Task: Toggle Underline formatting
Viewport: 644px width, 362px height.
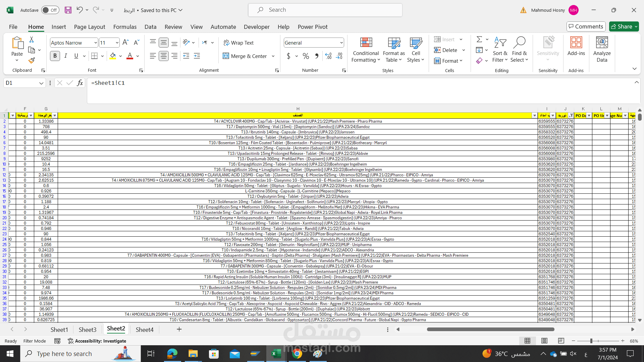Action: (x=76, y=56)
